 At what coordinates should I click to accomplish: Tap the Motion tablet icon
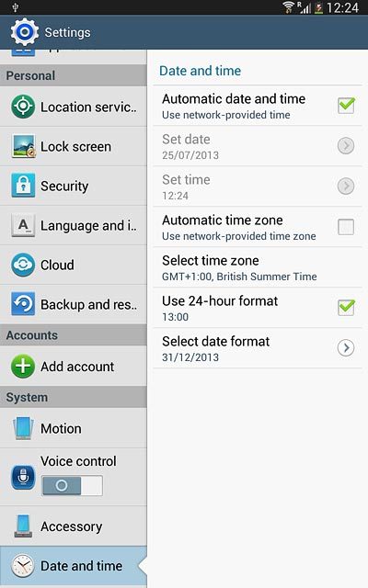point(23,428)
